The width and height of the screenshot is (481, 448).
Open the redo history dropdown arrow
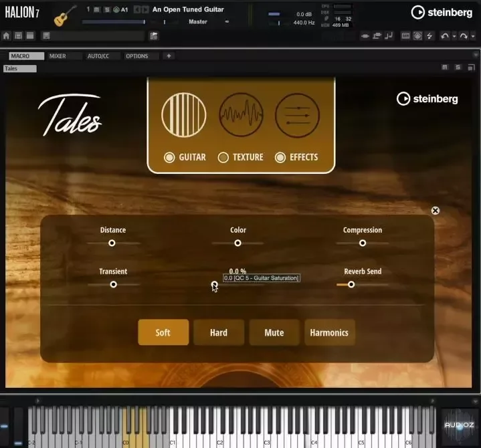pyautogui.click(x=473, y=36)
